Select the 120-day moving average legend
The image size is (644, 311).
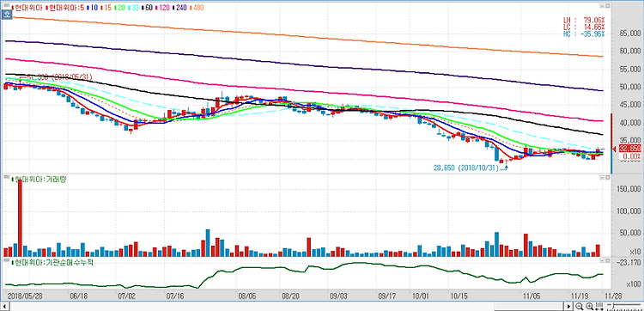click(163, 8)
